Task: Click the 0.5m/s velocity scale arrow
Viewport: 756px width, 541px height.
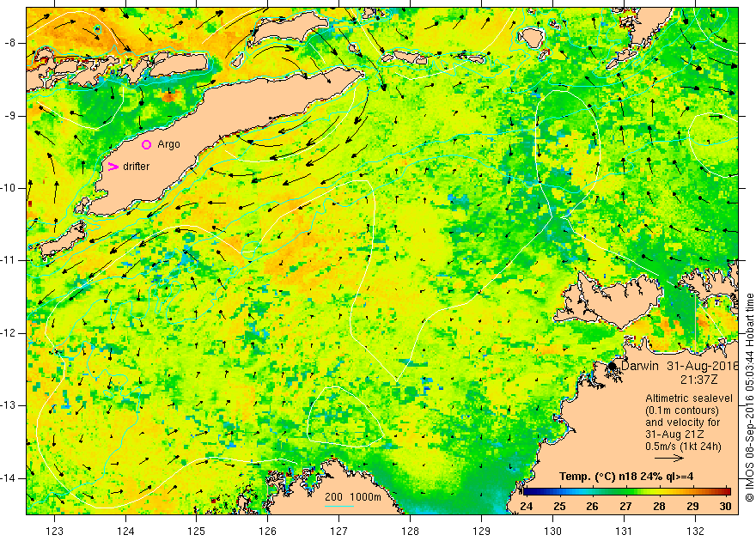Action: click(669, 459)
